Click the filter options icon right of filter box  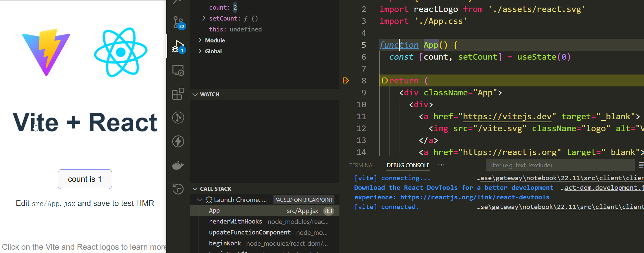point(641,165)
